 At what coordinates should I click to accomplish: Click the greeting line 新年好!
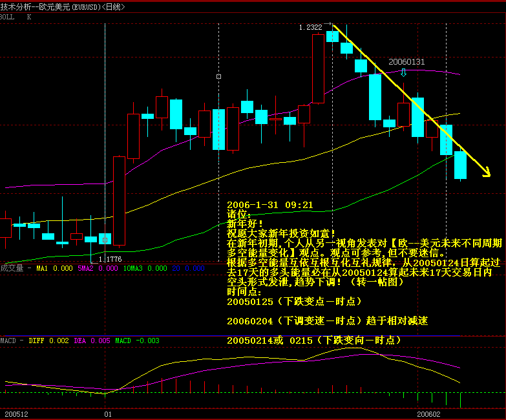coord(246,224)
